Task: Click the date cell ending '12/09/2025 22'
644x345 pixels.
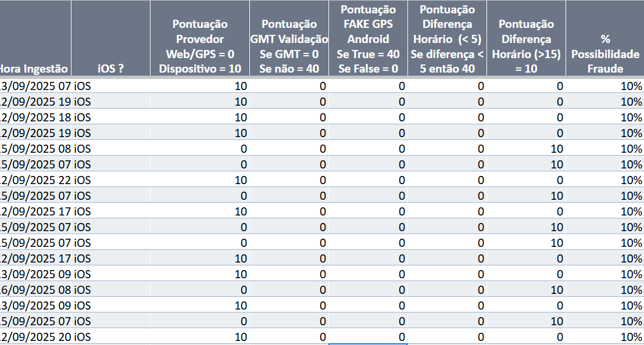Action: click(35, 180)
